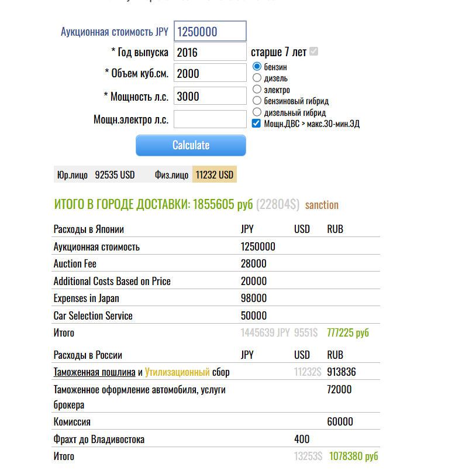Open the Таможенная пошлина link

[94, 372]
